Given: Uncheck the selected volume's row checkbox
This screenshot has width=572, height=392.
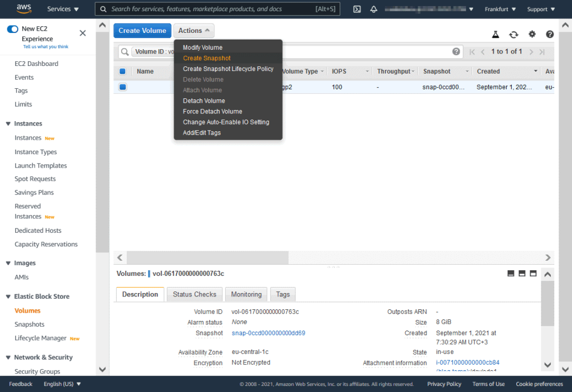Looking at the screenshot, I should (x=123, y=87).
